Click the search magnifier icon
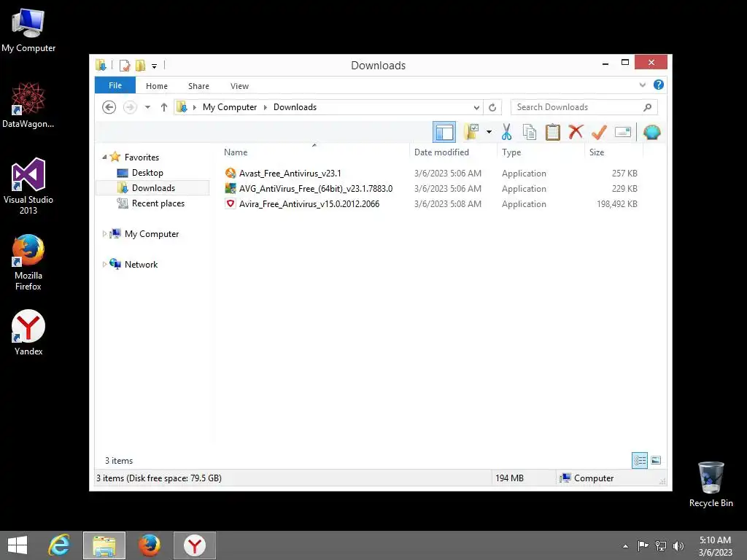The image size is (747, 560). (647, 107)
